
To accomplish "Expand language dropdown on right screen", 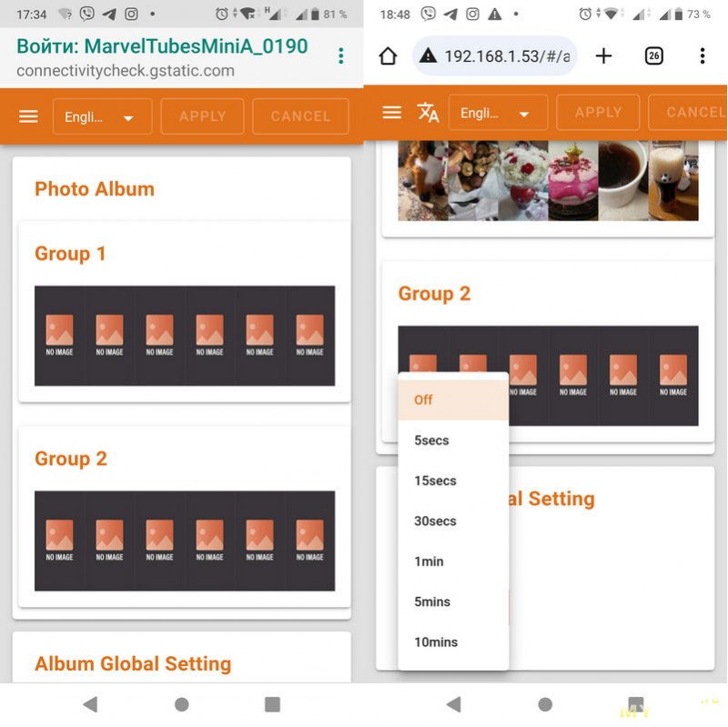I will pyautogui.click(x=498, y=114).
